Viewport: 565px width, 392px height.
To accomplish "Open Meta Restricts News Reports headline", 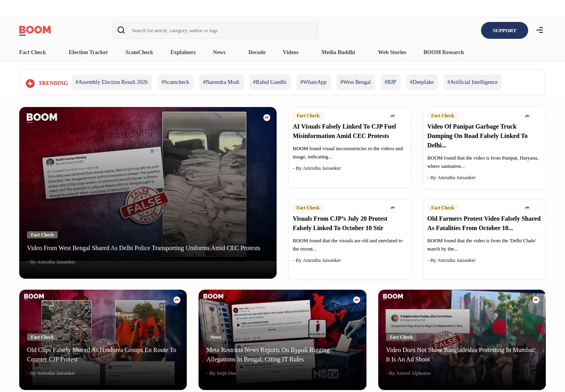I will 268,355.
